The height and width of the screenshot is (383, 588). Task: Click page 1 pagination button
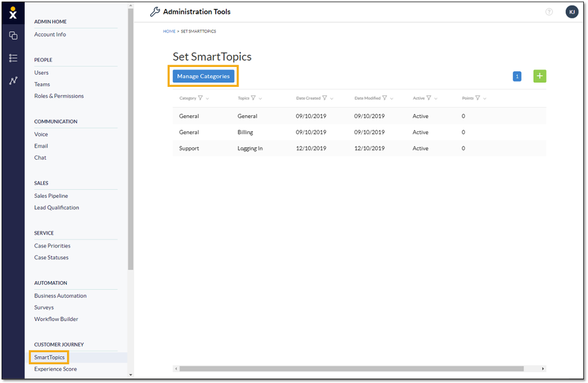click(517, 77)
